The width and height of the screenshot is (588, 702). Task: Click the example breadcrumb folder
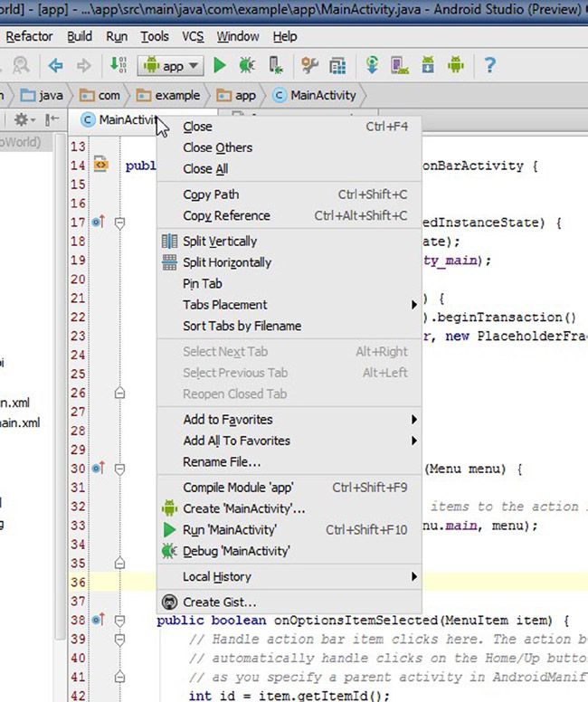(168, 95)
